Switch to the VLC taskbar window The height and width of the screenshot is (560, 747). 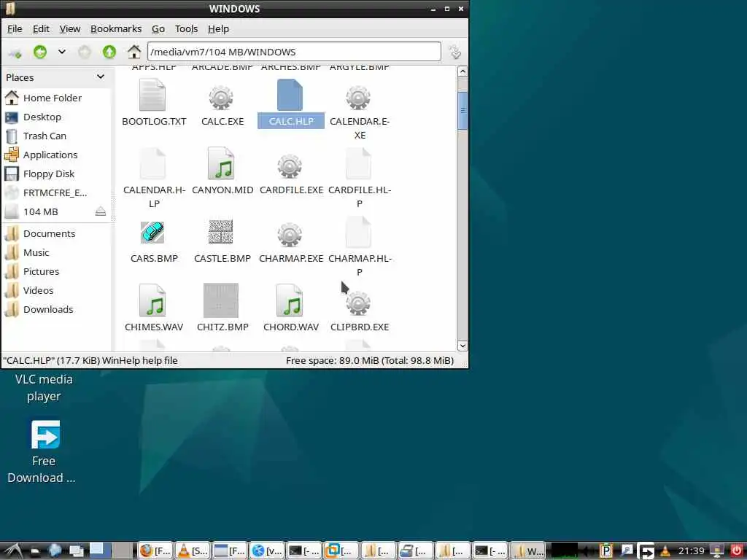click(x=192, y=551)
